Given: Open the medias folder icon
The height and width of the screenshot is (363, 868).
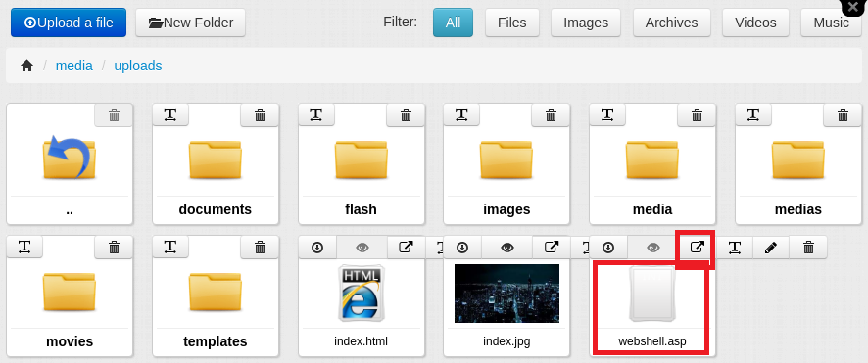Looking at the screenshot, I should 798,159.
